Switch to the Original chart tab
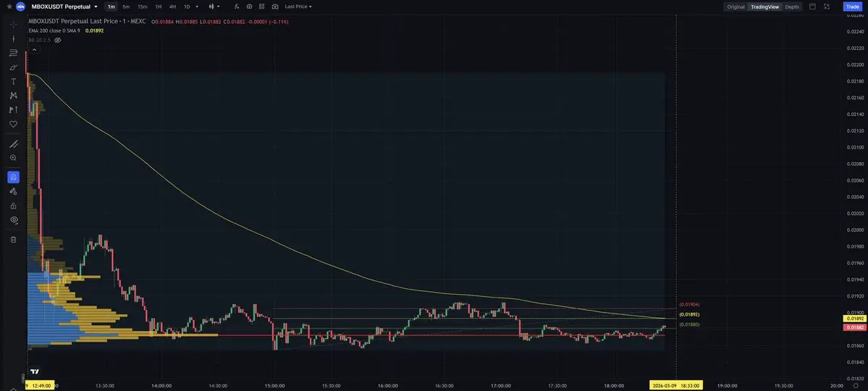868x391 pixels. [x=736, y=7]
